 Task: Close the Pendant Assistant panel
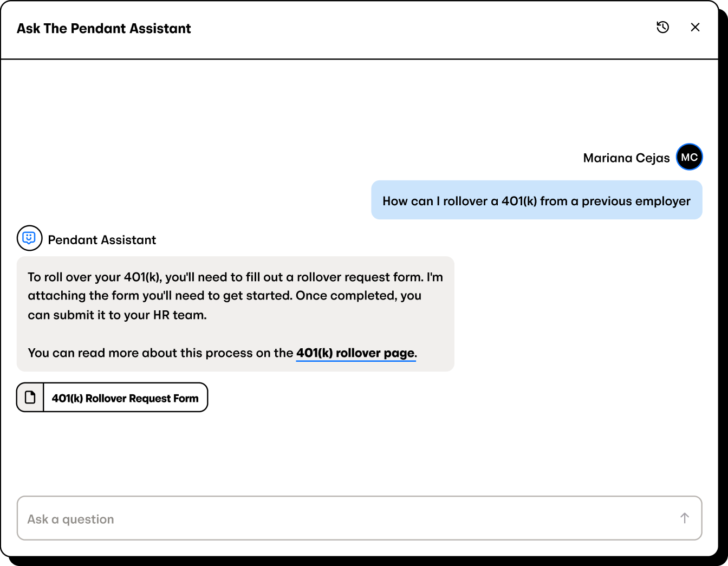[x=695, y=27]
